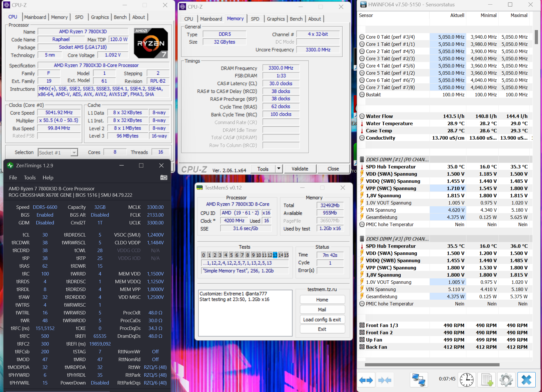Click the ZenTimings app icon in its title bar
The image size is (542, 392).
pyautogui.click(x=10, y=165)
